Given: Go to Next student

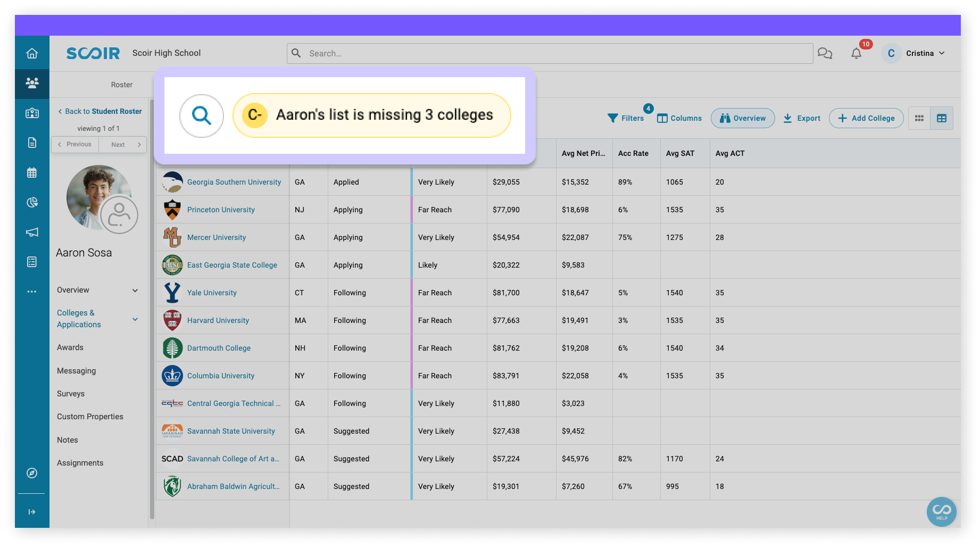Looking at the screenshot, I should pyautogui.click(x=123, y=145).
